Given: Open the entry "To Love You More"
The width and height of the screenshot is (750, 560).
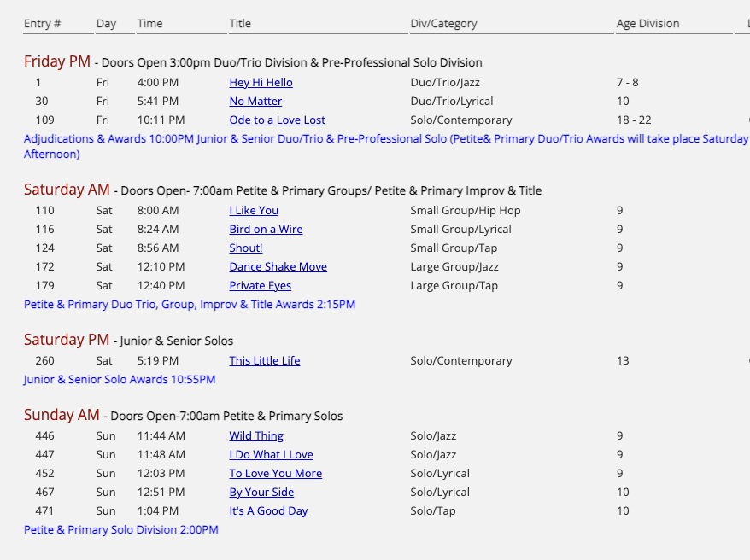Looking at the screenshot, I should point(275,473).
